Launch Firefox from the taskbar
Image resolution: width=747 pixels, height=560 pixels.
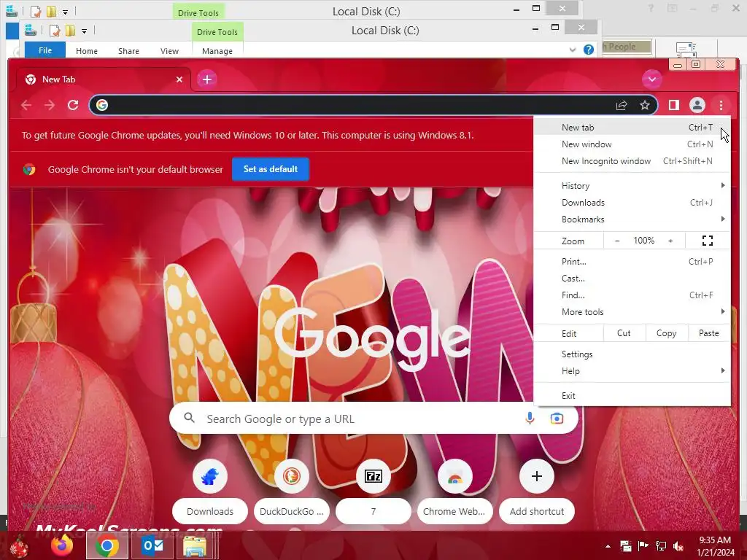(x=62, y=545)
